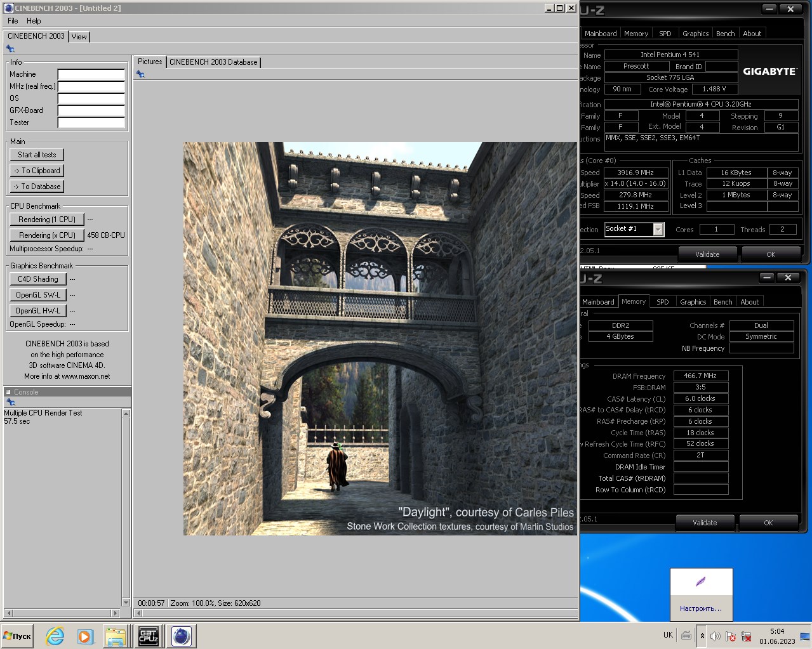Click the GFX-Board input field
Screen dimensions: 812x649
91,110
